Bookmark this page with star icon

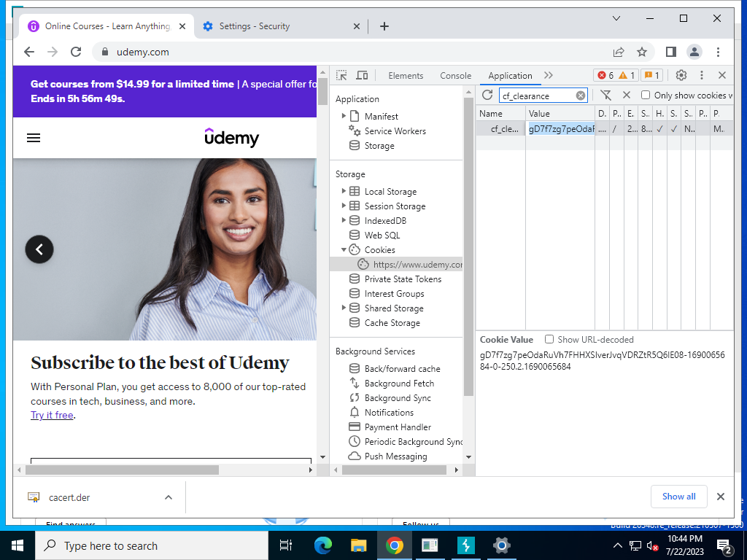(x=642, y=52)
